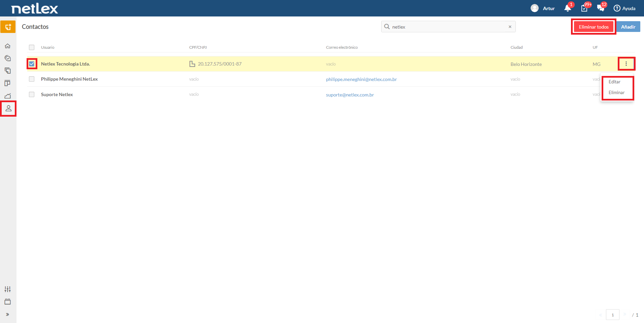Open the chat messages icon with 12 badge
This screenshot has height=323, width=644.
coord(601,8)
